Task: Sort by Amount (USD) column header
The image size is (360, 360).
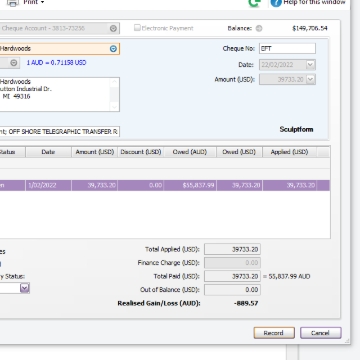Action: (x=95, y=152)
